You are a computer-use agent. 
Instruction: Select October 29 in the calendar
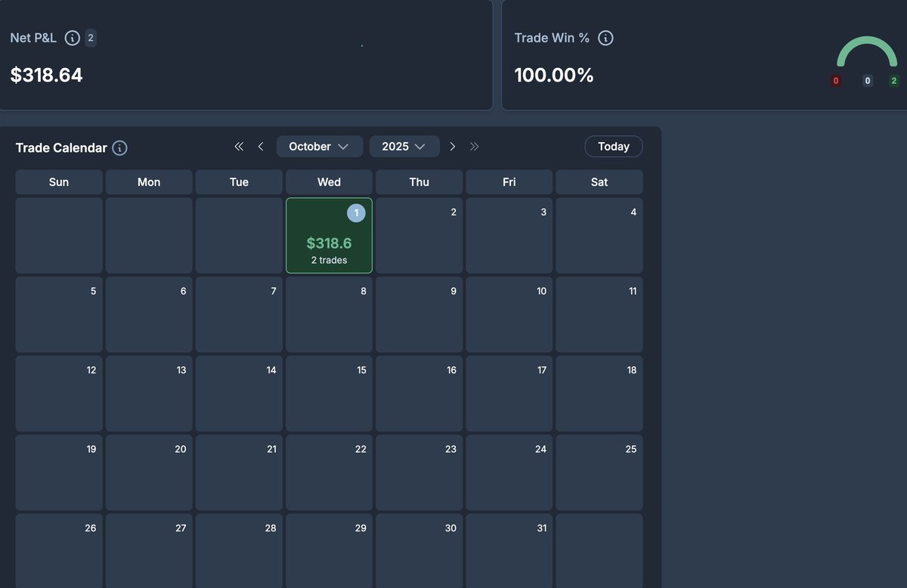[329, 551]
